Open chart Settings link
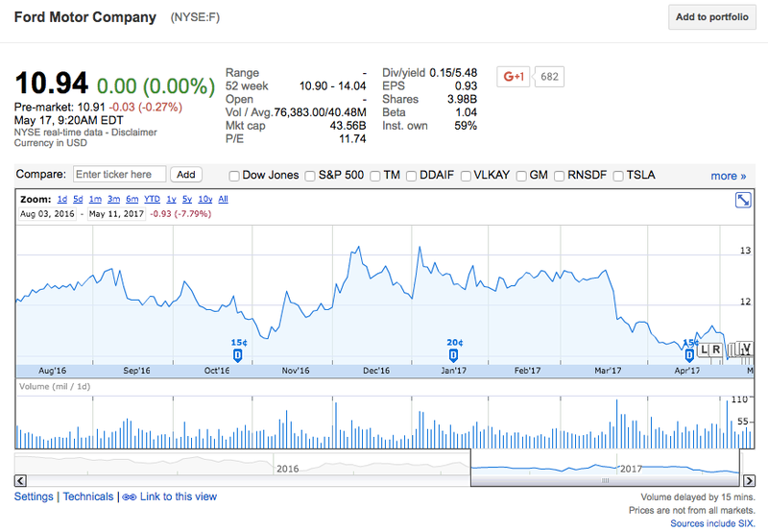 click(34, 496)
